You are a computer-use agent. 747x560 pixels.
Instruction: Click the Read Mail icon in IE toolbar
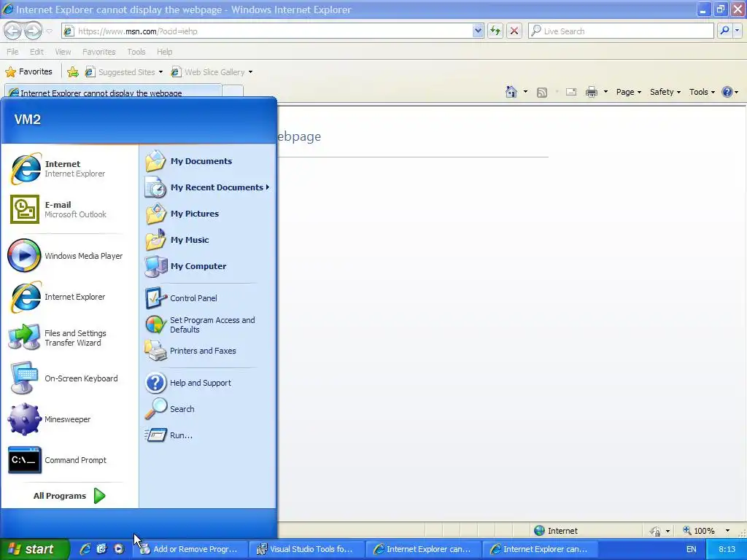click(571, 92)
